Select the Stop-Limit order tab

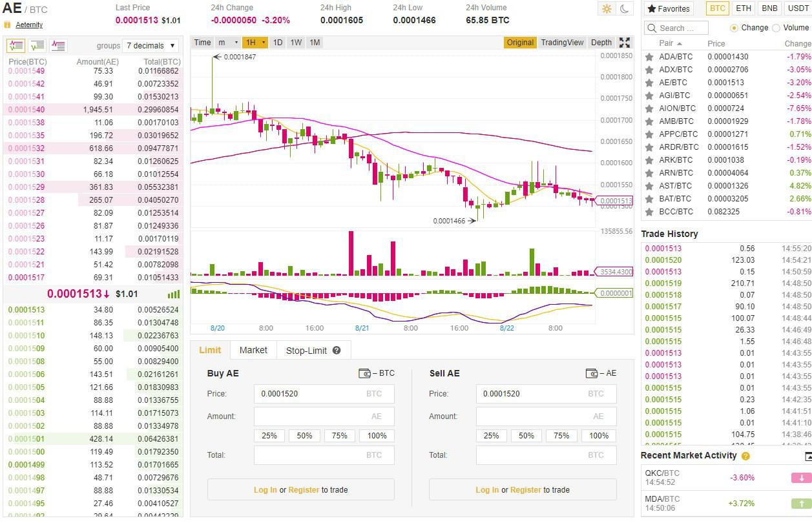pyautogui.click(x=313, y=350)
